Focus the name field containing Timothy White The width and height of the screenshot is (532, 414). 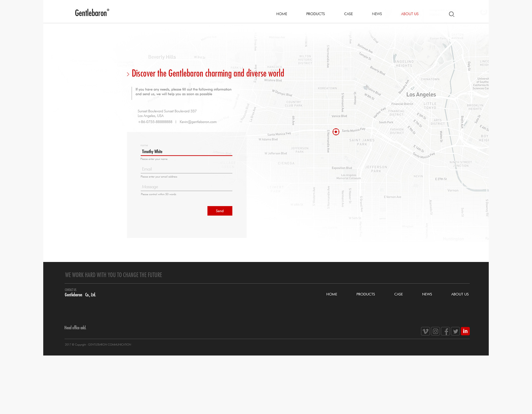[186, 152]
